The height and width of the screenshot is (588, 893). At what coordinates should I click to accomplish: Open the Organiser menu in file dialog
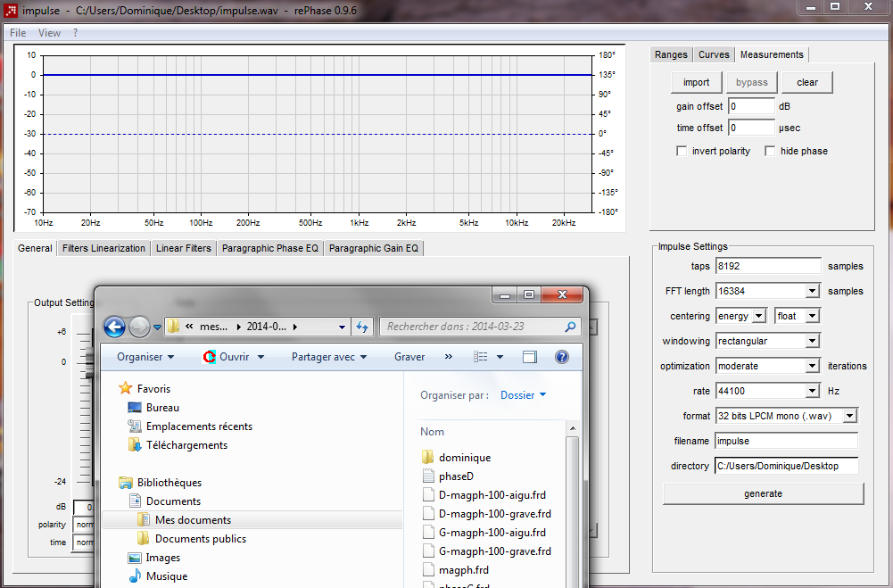145,357
